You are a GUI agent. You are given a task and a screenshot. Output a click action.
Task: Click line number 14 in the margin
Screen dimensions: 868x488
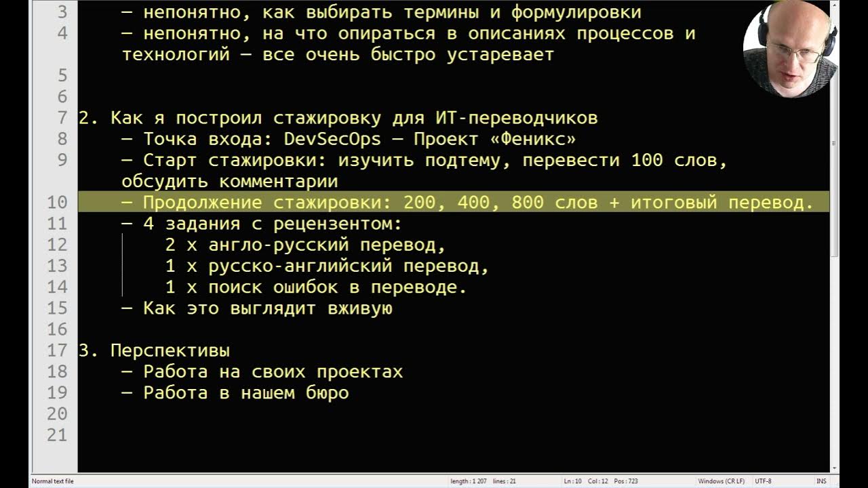coord(57,287)
